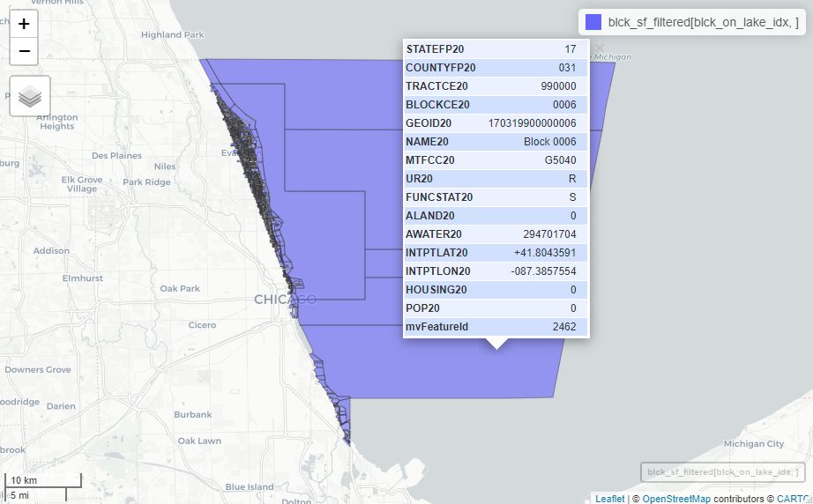Click the Burbank map label
Viewport: 813px width, 504px height.
(x=193, y=414)
